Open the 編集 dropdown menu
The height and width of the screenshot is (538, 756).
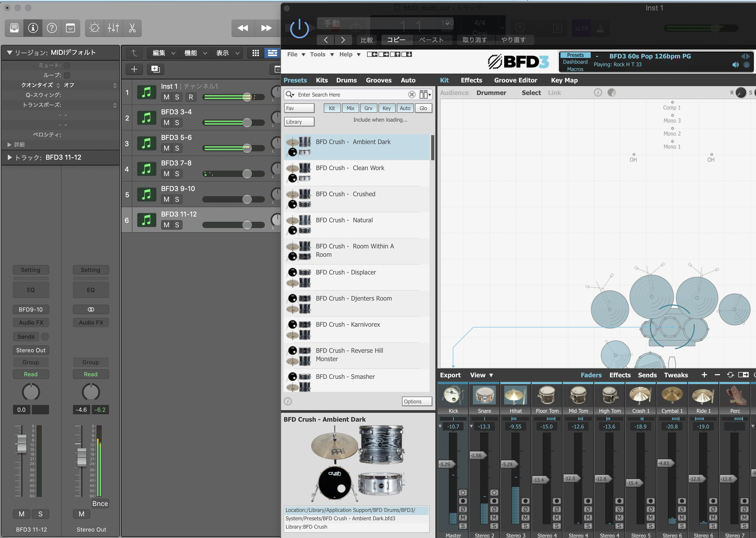(163, 53)
